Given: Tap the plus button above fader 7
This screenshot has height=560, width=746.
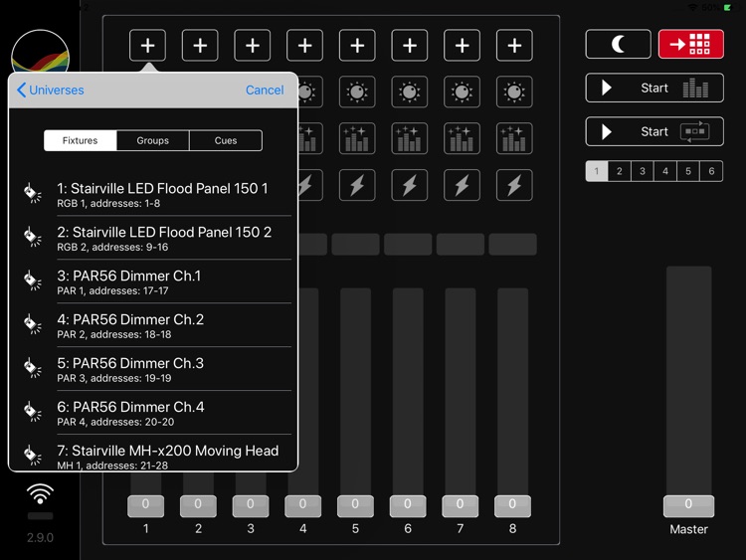Looking at the screenshot, I should (462, 46).
